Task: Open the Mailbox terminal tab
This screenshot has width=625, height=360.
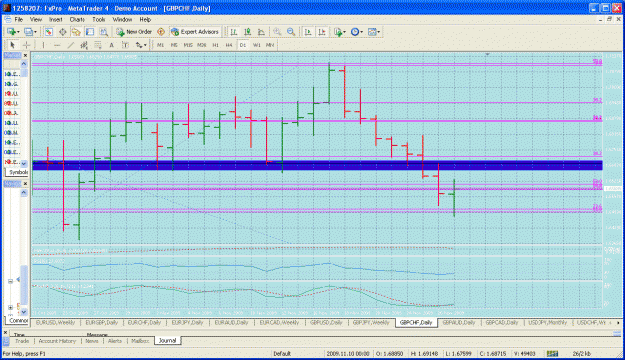Action: click(x=140, y=341)
